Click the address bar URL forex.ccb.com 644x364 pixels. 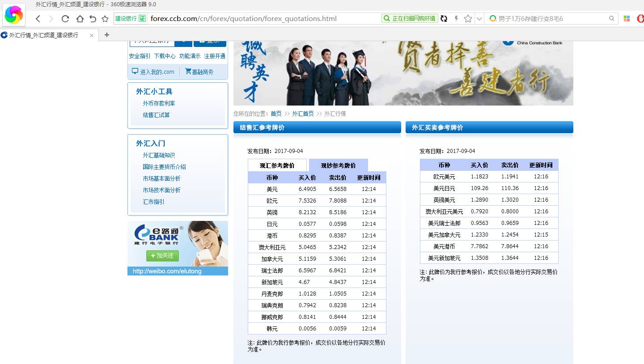pos(243,18)
